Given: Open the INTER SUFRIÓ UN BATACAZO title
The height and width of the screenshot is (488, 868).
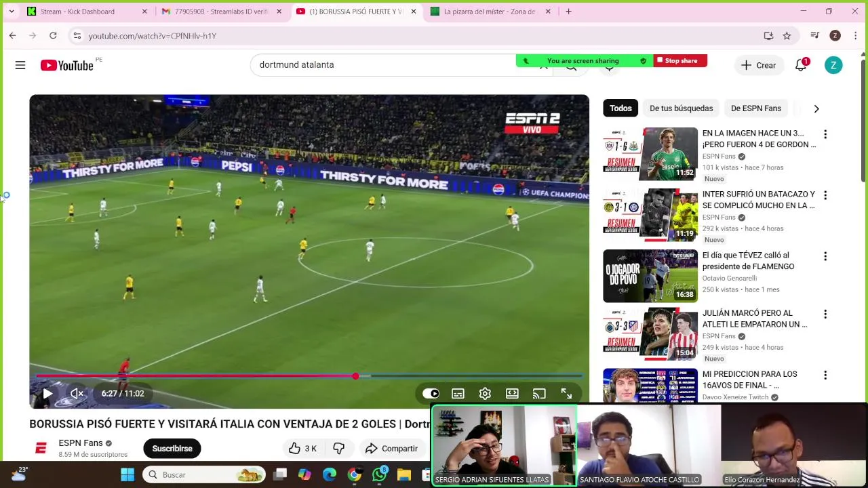Looking at the screenshot, I should (759, 200).
